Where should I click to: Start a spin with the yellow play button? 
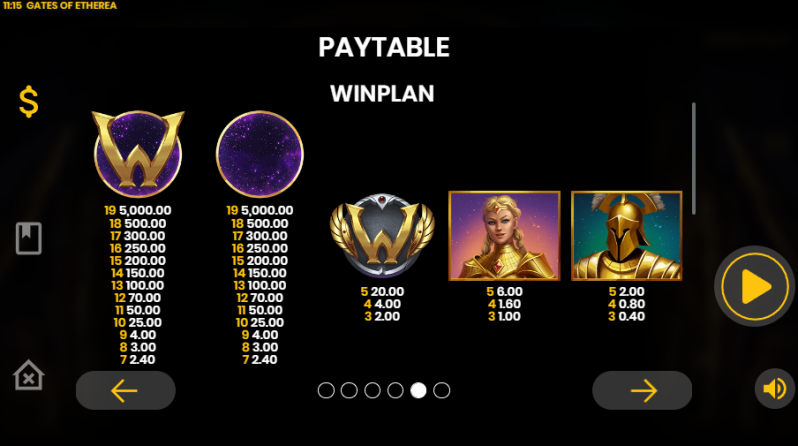[x=754, y=286]
